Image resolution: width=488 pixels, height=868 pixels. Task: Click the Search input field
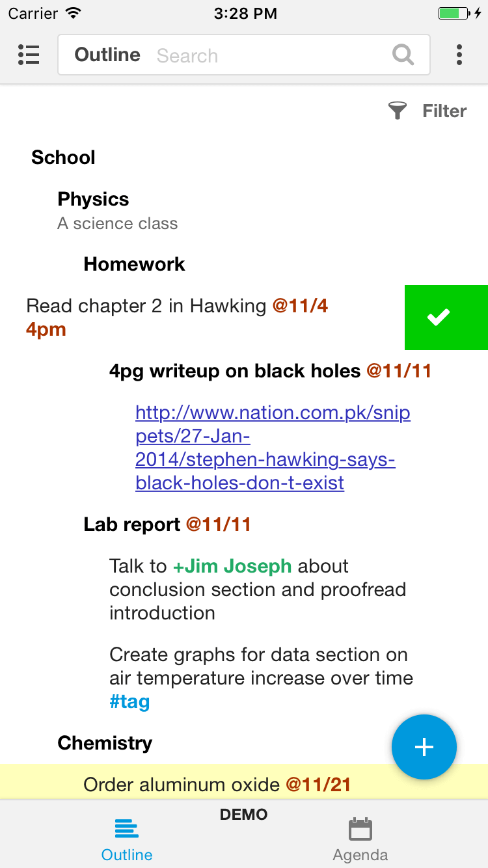(270, 55)
